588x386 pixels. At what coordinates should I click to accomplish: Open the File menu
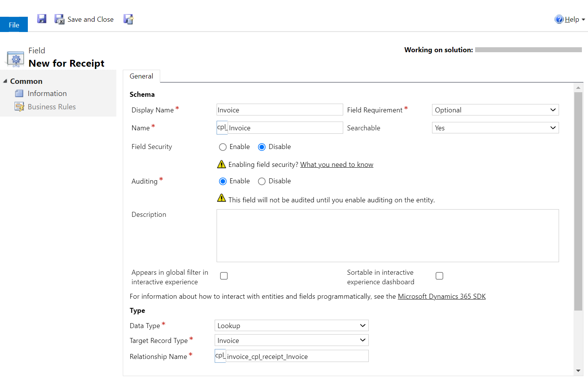[14, 25]
